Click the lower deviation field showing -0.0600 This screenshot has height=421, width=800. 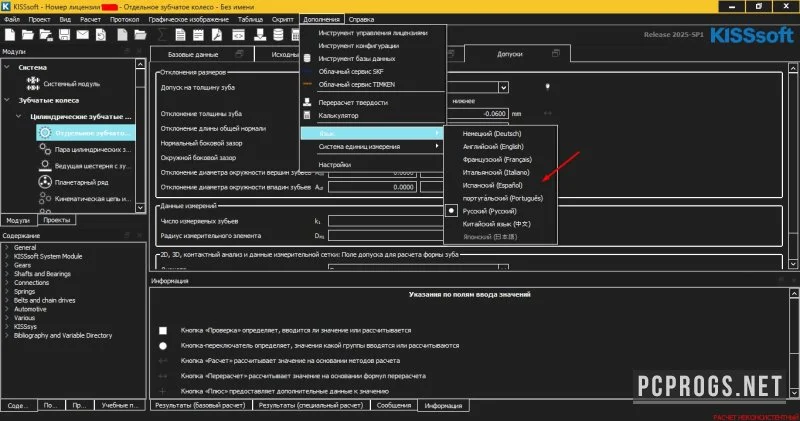479,114
